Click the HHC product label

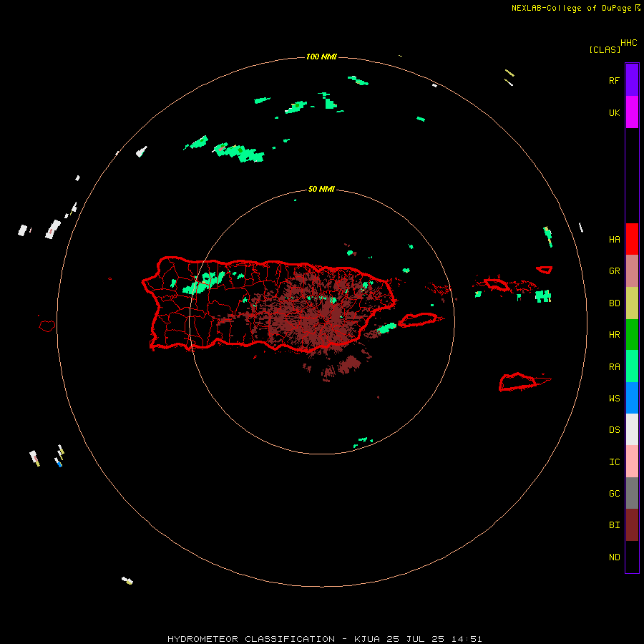pos(629,43)
